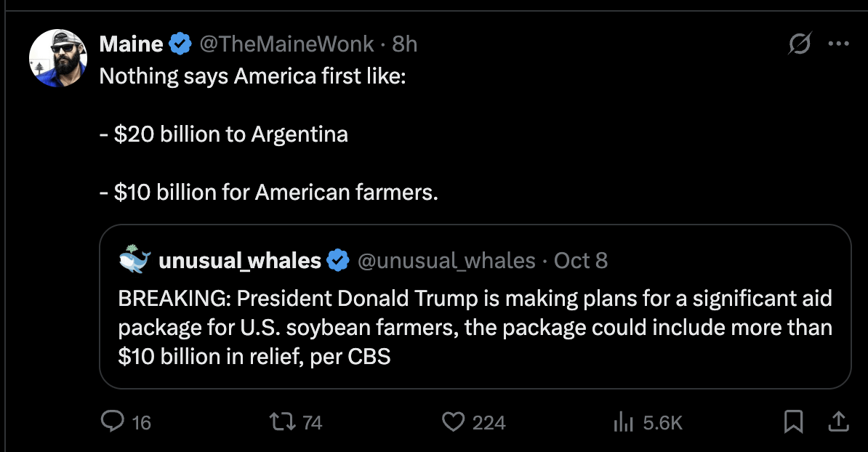Click the 8h timestamp
The width and height of the screenshot is (868, 452).
405,44
